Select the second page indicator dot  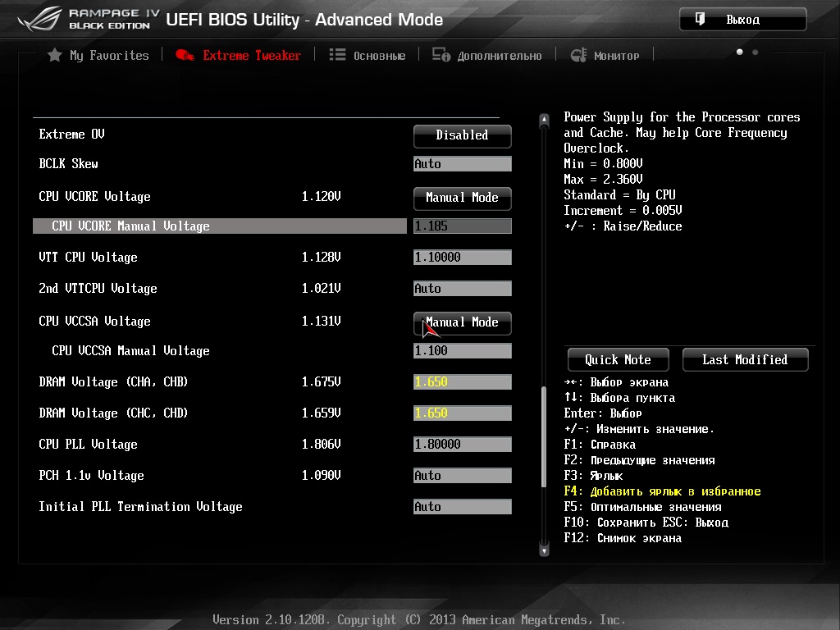pyautogui.click(x=755, y=52)
